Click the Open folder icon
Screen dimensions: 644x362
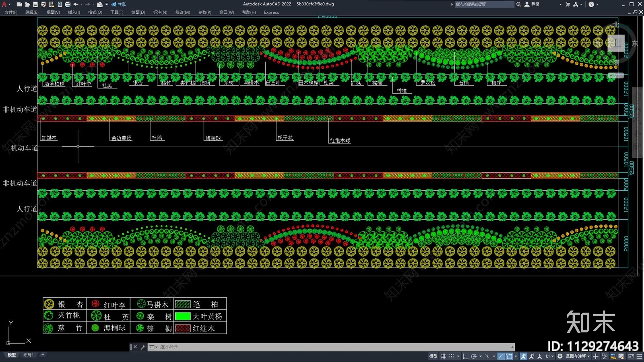27,4
